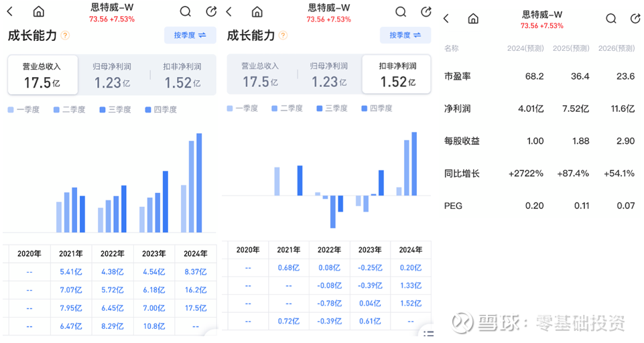Tap the 0.61亿 profit cell
Viewport: 644px width, 343px height.
pyautogui.click(x=370, y=322)
